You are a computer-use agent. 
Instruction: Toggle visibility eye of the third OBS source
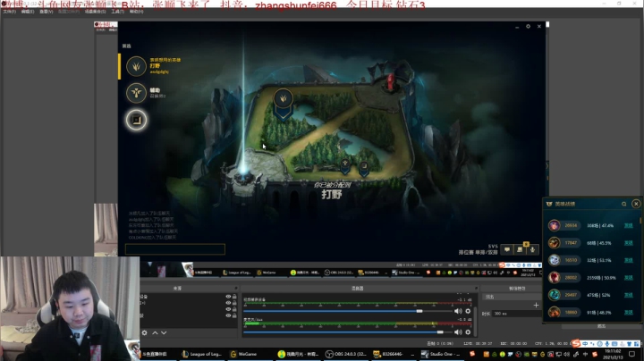[x=228, y=309]
